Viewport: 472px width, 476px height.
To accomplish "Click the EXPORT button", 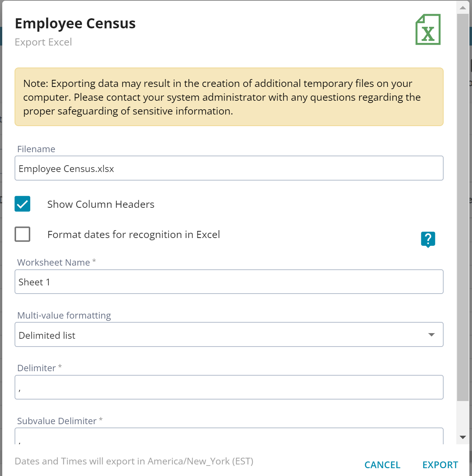I will click(440, 465).
